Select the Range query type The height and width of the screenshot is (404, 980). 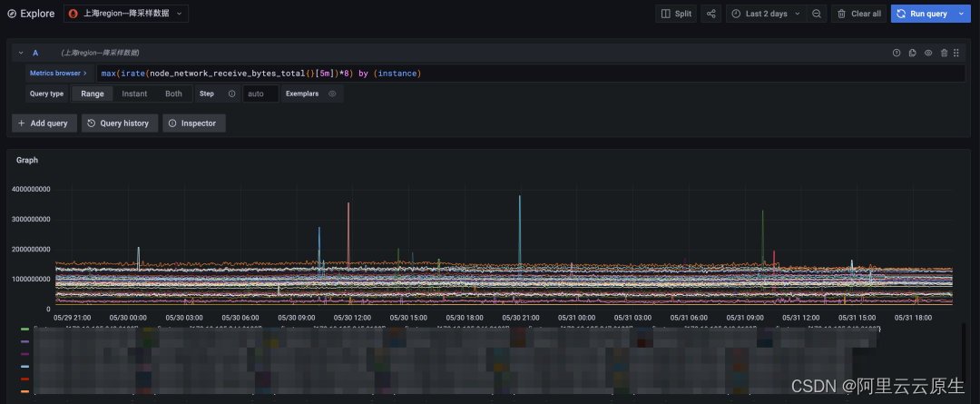(x=93, y=94)
